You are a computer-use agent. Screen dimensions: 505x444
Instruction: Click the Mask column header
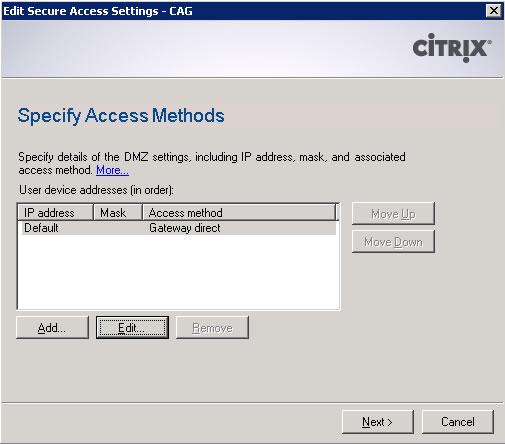pyautogui.click(x=118, y=213)
